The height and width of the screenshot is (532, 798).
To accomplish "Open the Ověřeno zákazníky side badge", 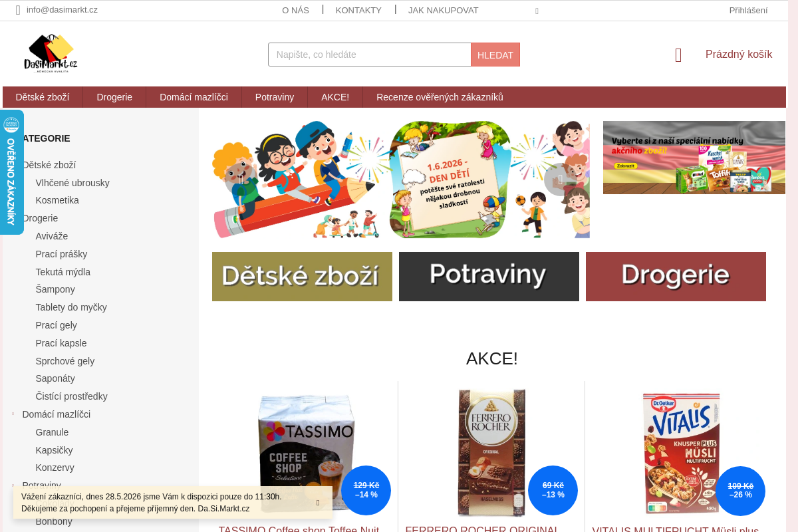I will (11, 172).
